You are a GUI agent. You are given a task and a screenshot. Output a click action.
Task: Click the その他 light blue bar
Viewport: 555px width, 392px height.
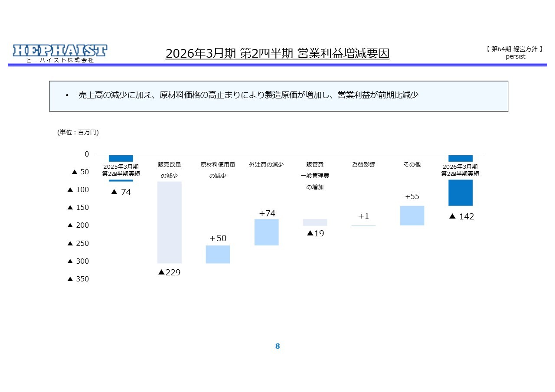point(412,216)
